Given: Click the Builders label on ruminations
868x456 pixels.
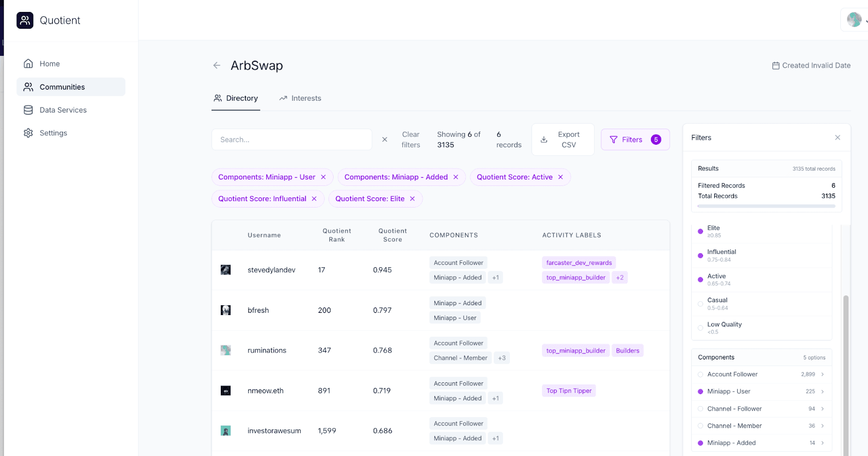Looking at the screenshot, I should point(628,351).
